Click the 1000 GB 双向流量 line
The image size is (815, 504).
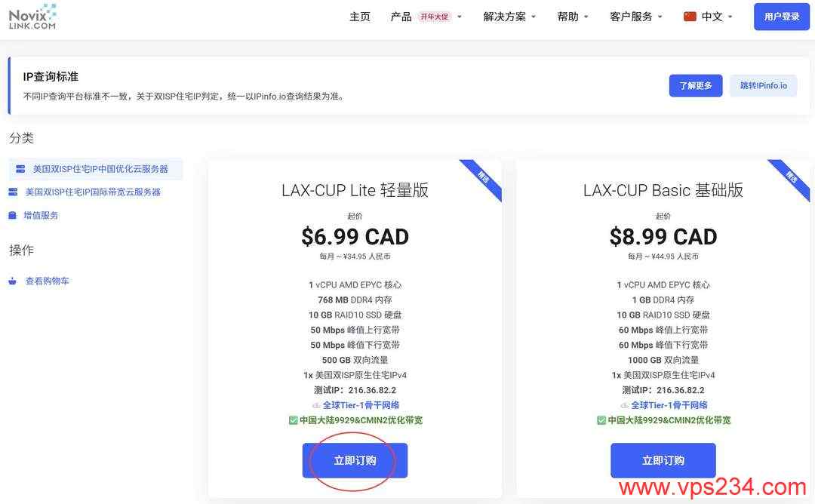coord(663,360)
